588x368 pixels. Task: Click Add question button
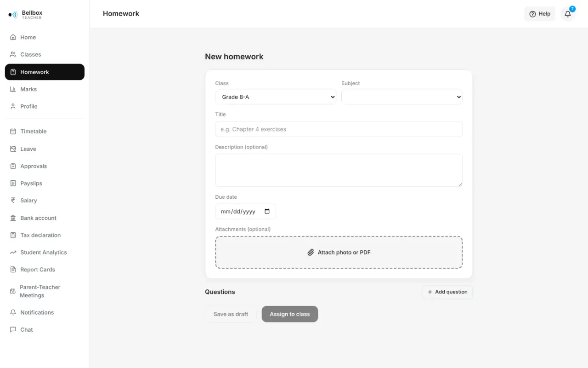tap(447, 292)
